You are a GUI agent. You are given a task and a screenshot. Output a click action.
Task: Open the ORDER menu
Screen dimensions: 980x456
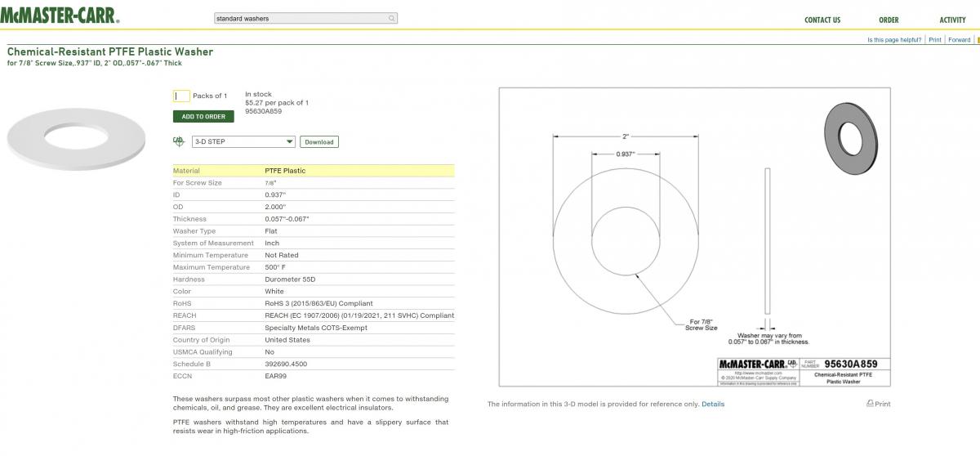[889, 20]
